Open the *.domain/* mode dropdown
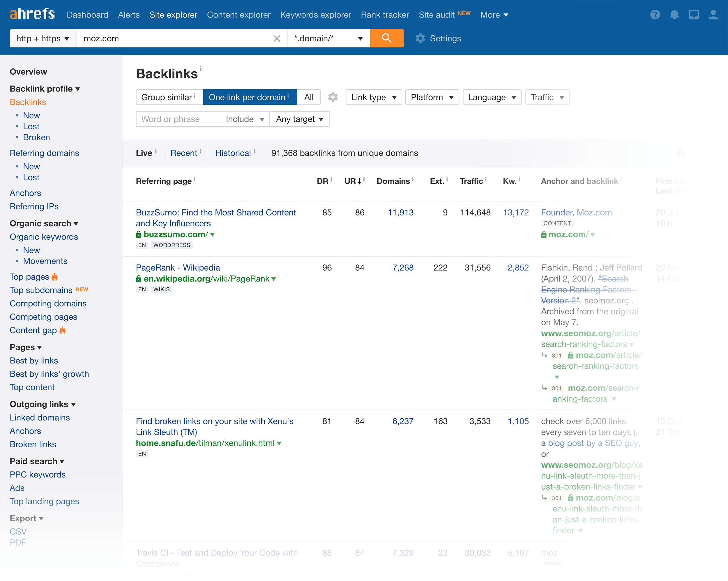 click(328, 38)
